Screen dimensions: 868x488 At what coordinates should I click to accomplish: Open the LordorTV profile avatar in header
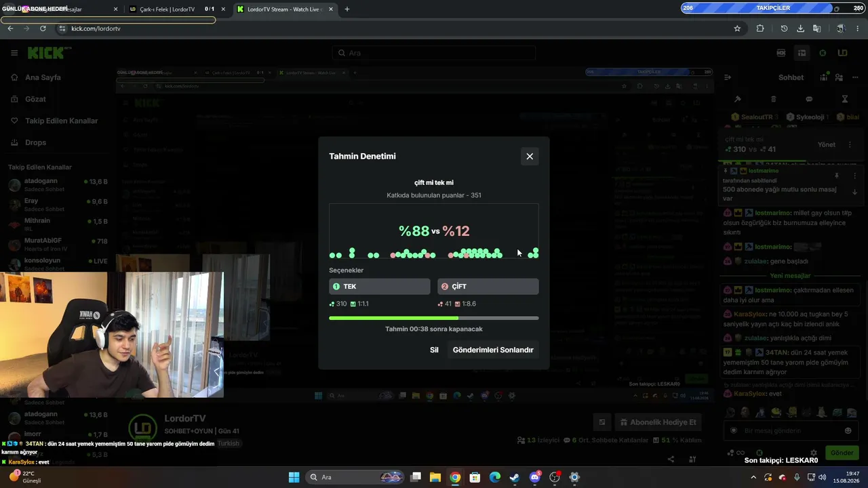pos(842,53)
